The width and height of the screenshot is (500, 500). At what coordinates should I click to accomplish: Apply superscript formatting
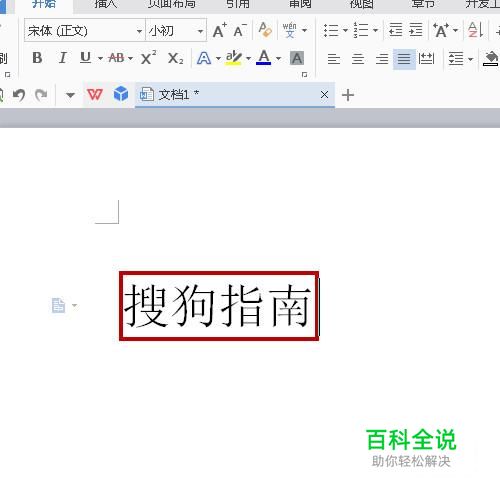tap(148, 58)
